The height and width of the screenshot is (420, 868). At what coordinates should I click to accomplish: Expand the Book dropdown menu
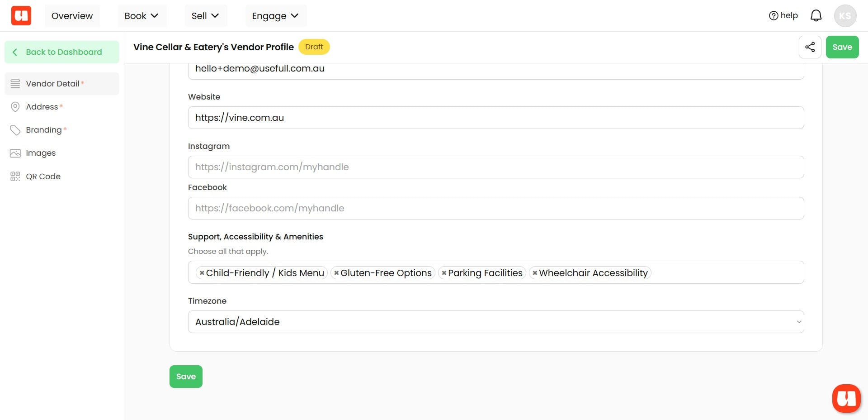point(142,16)
